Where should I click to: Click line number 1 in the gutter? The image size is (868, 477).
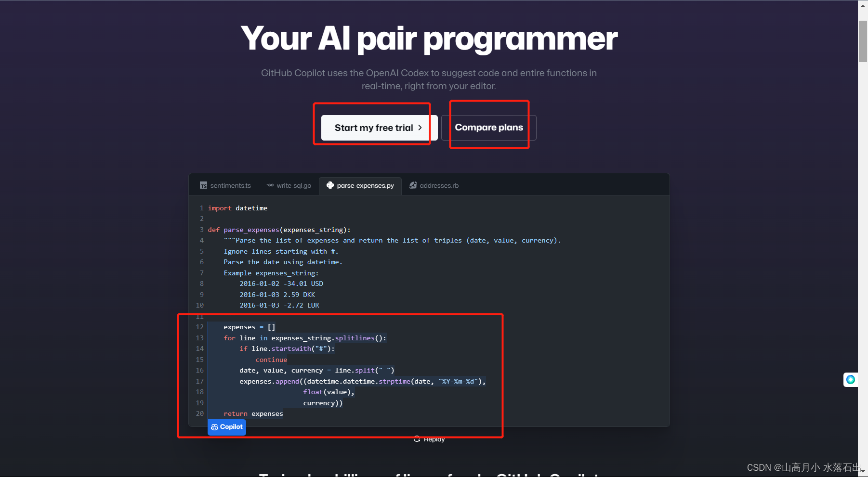(x=202, y=208)
